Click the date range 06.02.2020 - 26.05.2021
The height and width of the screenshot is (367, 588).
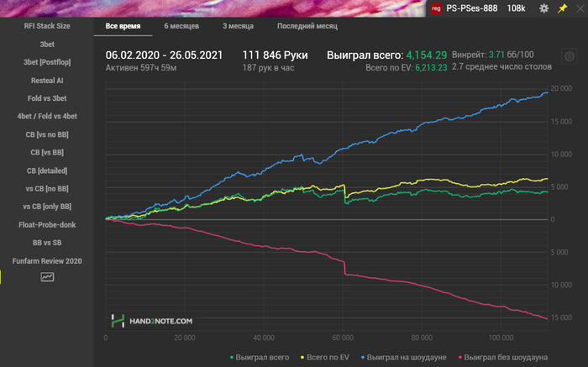[x=164, y=55]
